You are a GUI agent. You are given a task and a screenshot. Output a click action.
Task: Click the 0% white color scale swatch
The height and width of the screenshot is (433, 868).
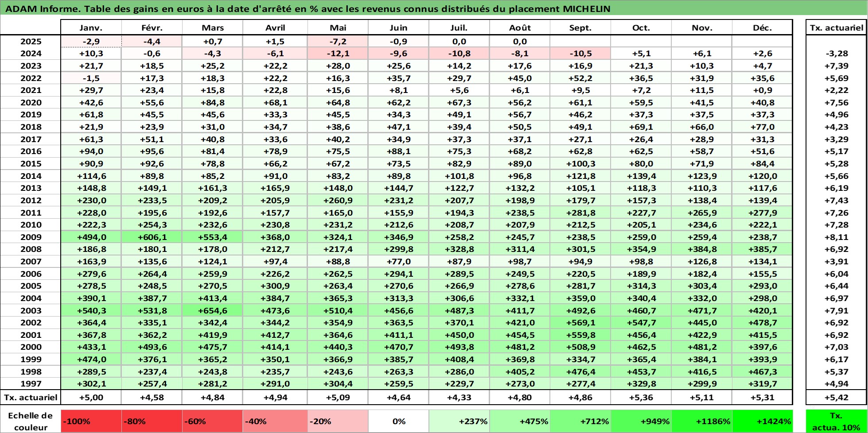click(398, 421)
